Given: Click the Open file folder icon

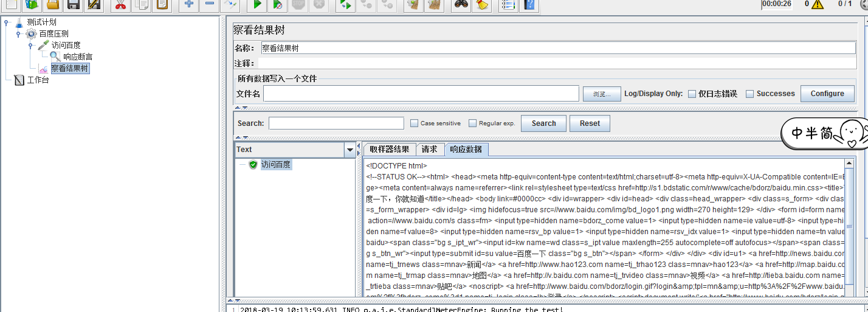Looking at the screenshot, I should pos(53,5).
